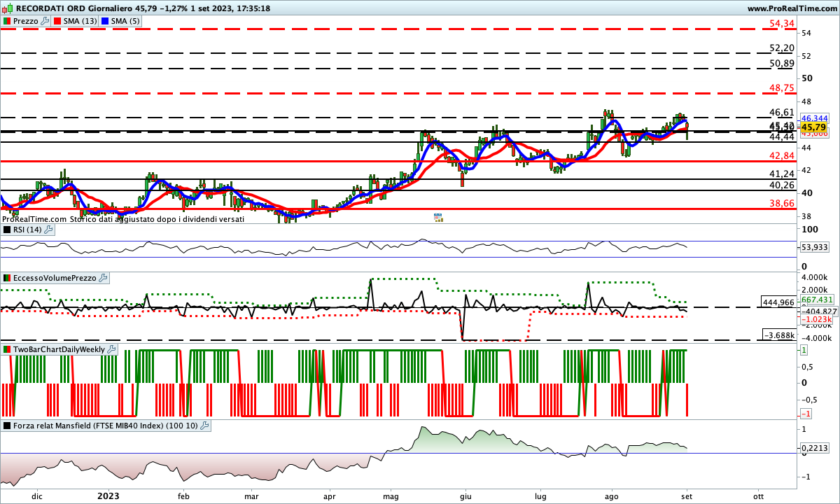Click the red SMA (13) color swatch

click(x=57, y=21)
